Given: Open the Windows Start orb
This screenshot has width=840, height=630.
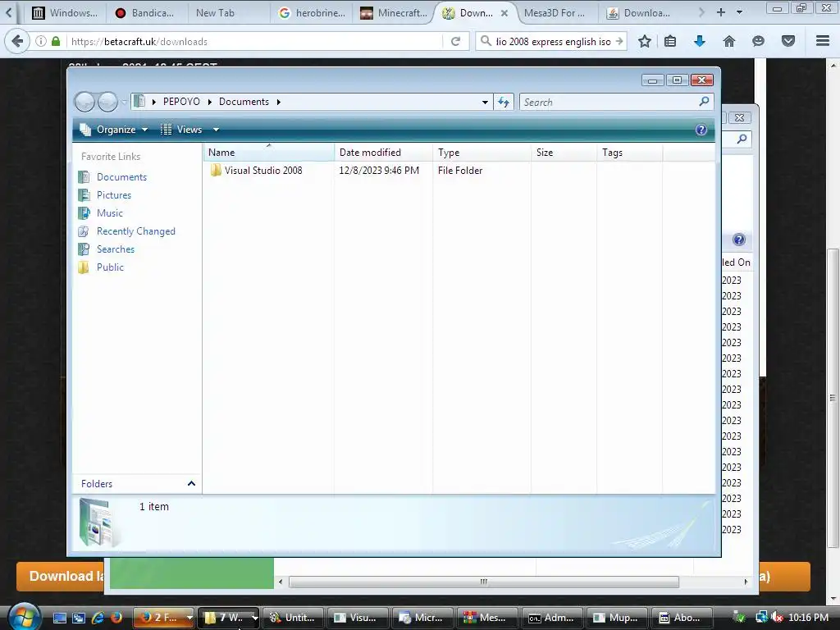Looking at the screenshot, I should pyautogui.click(x=24, y=617).
